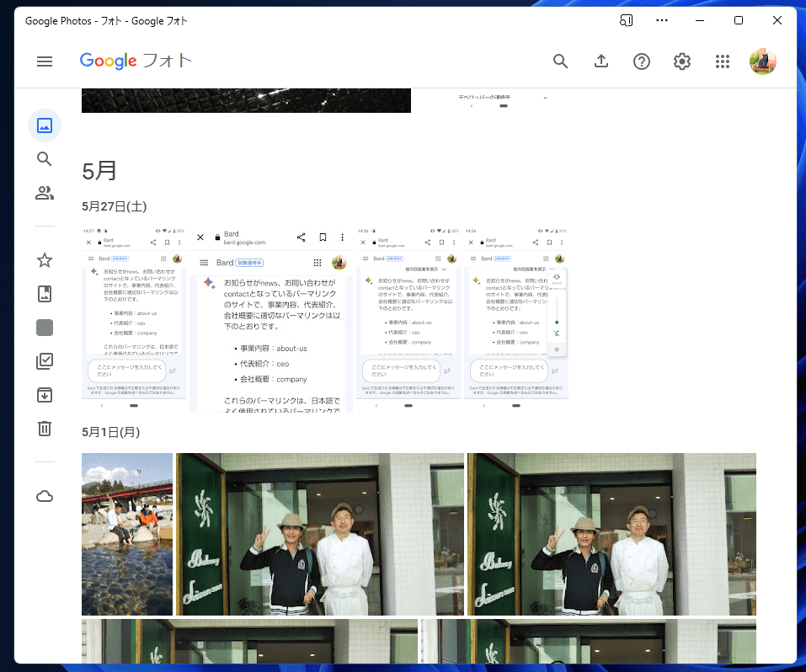Open Utilities checkmark icon in sidebar
This screenshot has width=806, height=672.
pos(45,361)
